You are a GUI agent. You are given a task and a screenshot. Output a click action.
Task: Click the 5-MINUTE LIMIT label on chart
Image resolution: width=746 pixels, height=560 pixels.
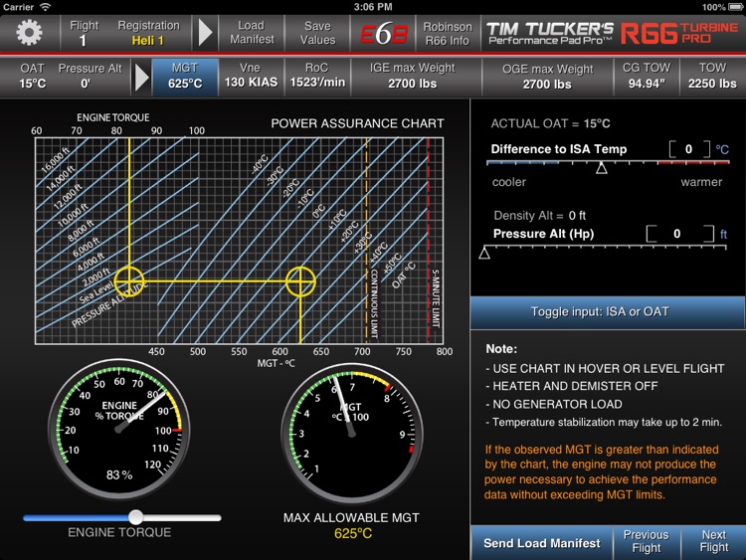pos(436,298)
